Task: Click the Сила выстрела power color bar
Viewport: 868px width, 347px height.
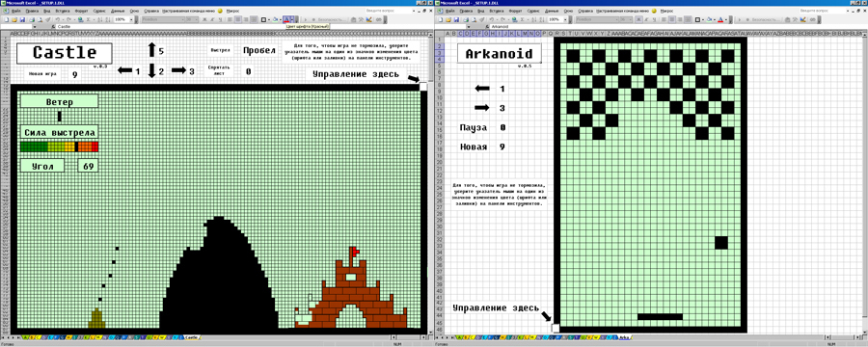Action: point(59,147)
